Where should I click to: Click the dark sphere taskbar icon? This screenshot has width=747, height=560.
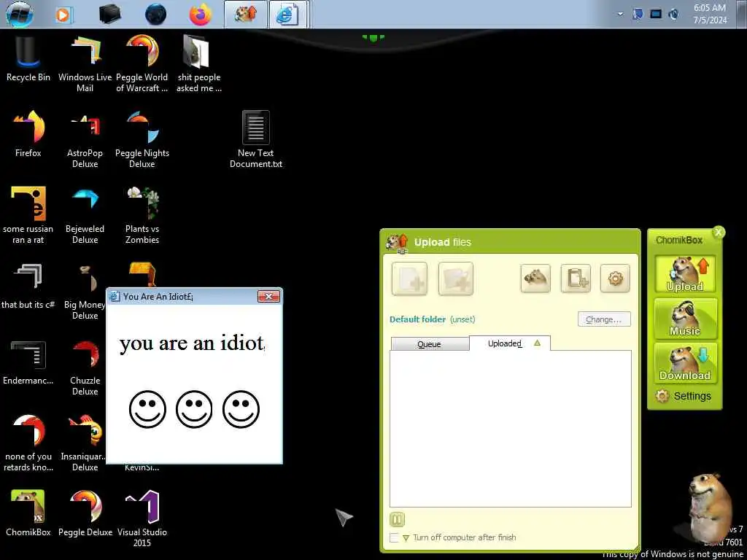point(155,15)
